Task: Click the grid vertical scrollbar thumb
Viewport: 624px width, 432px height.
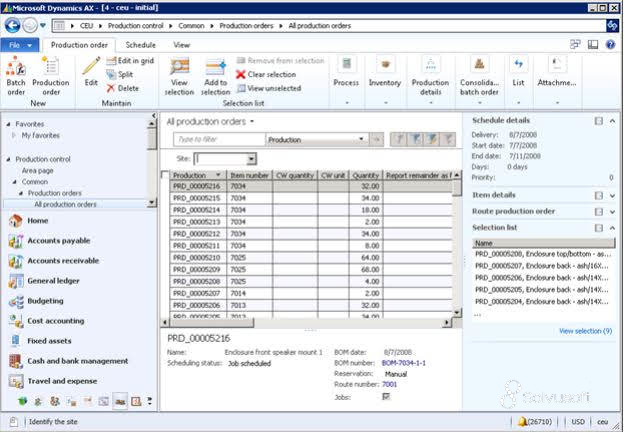Action: coord(457,188)
